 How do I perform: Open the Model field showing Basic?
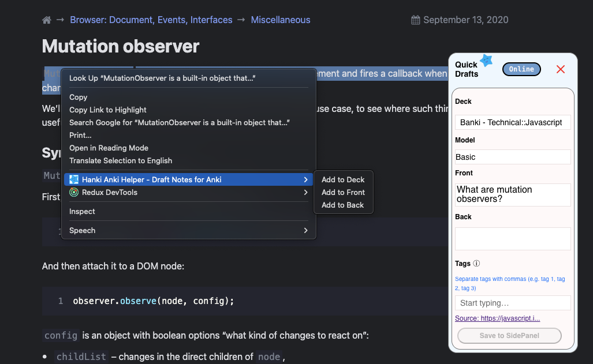512,157
